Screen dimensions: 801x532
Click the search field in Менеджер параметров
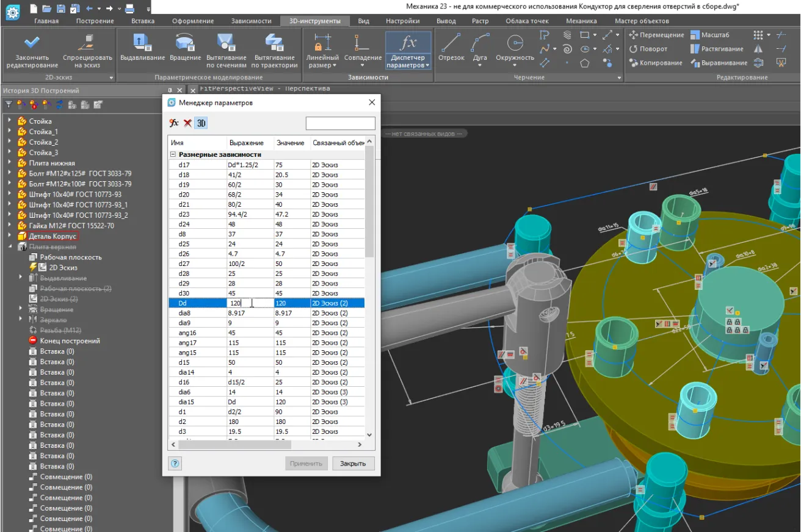(x=340, y=123)
